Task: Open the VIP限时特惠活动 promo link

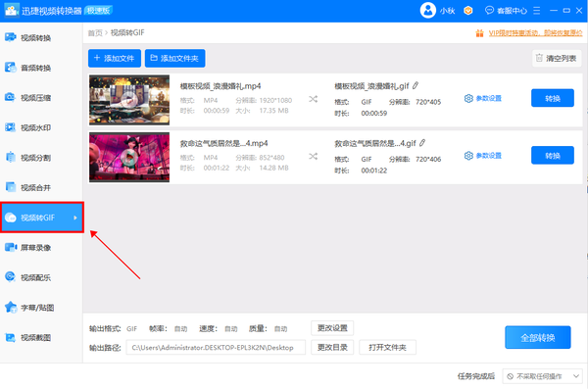Action: click(535, 33)
